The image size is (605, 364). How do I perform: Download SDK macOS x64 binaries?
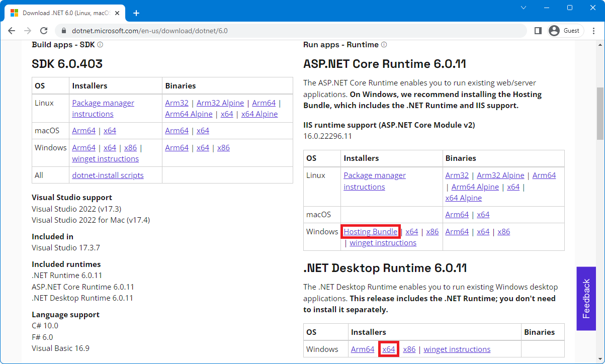coord(203,130)
